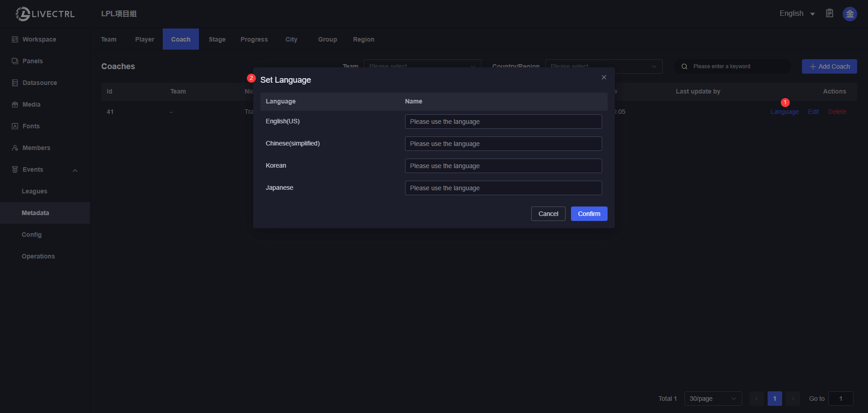Viewport: 868px width, 413px height.
Task: Click the Fonts sidebar icon
Action: point(15,126)
